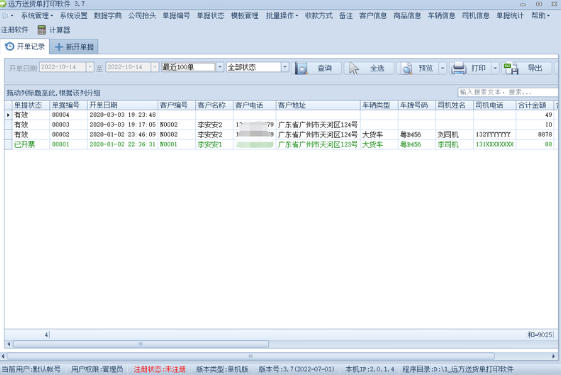The height and width of the screenshot is (375, 561).
Task: Sort by the 车牌号码 column header
Action: pyautogui.click(x=417, y=105)
